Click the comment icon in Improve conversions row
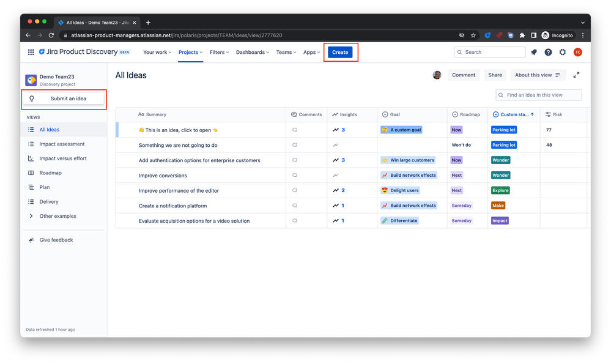This screenshot has height=364, width=611. 295,176
